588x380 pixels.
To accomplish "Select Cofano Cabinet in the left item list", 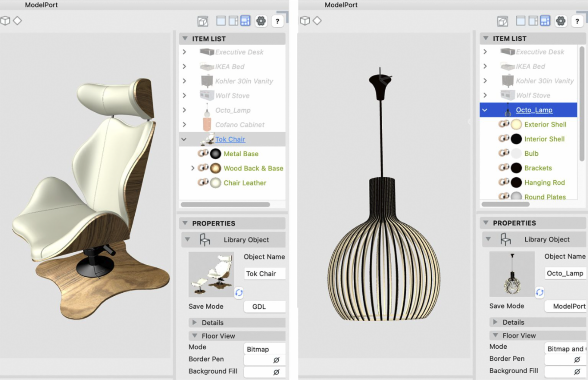I will (240, 125).
